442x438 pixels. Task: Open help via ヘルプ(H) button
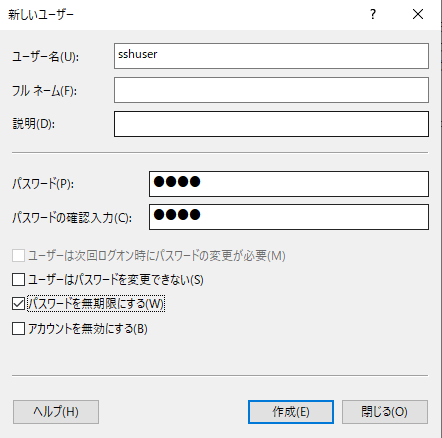56,412
